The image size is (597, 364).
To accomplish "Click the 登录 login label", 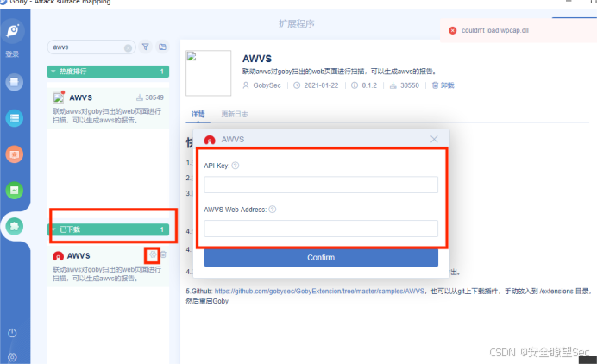I will [12, 54].
